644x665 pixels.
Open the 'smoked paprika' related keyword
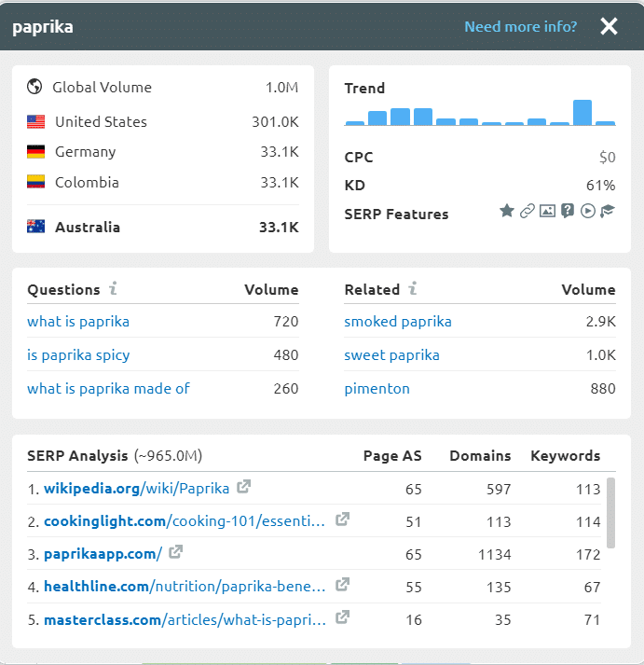point(398,322)
